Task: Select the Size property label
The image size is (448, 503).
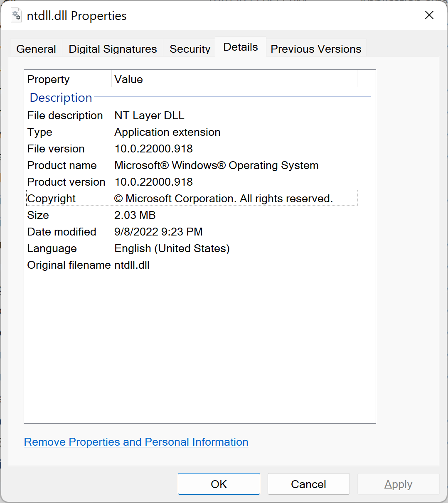Action: [38, 215]
